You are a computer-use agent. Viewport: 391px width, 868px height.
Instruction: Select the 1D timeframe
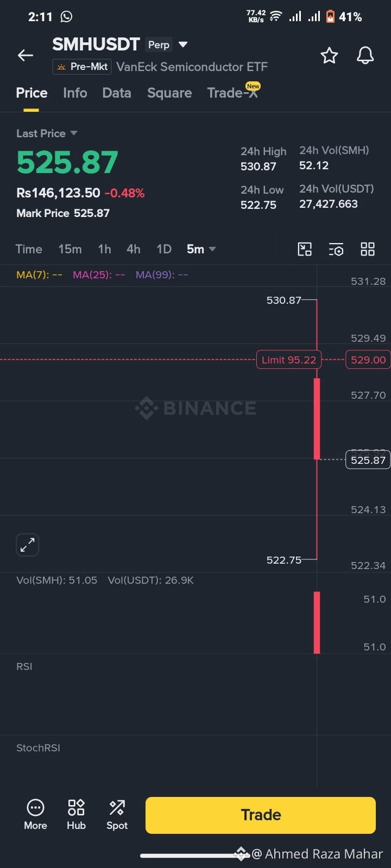[164, 249]
